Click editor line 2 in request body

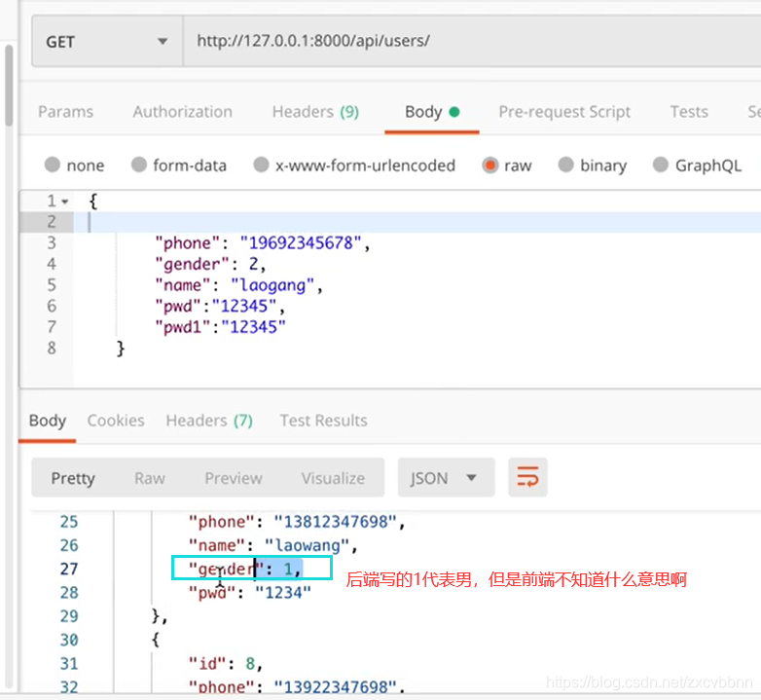[417, 222]
